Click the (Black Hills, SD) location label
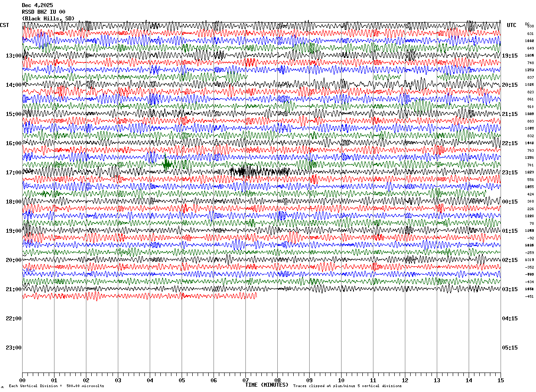 pos(48,19)
